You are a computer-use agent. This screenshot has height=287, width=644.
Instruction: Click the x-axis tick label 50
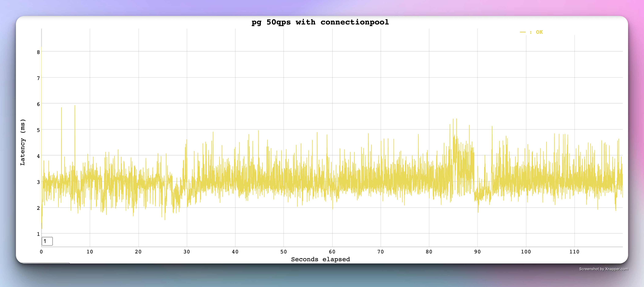coord(284,252)
